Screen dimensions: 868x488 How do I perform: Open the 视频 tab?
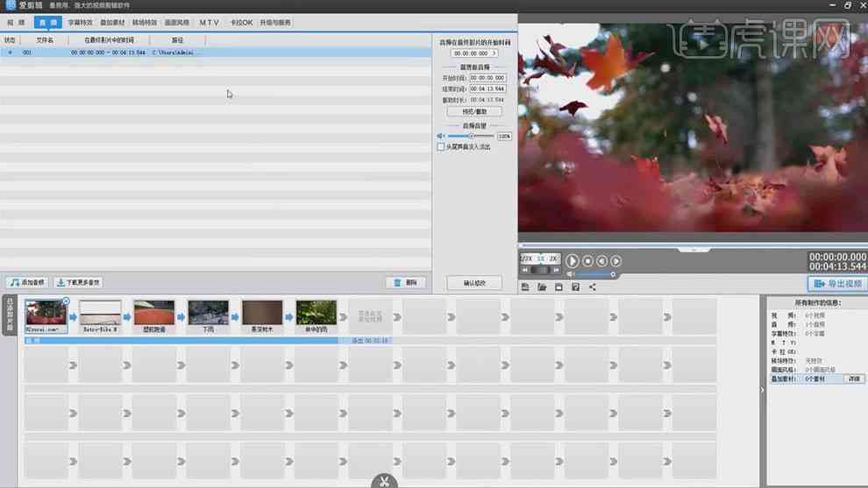(x=16, y=23)
